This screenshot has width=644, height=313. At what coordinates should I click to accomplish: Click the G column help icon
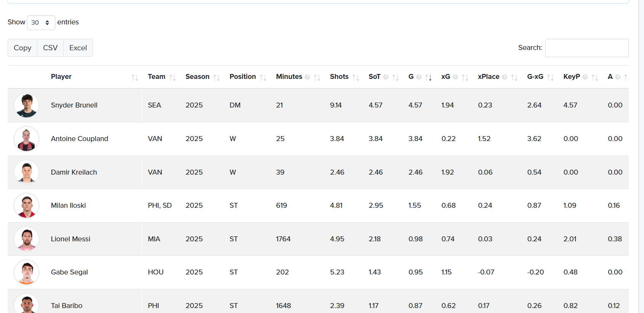pos(419,77)
